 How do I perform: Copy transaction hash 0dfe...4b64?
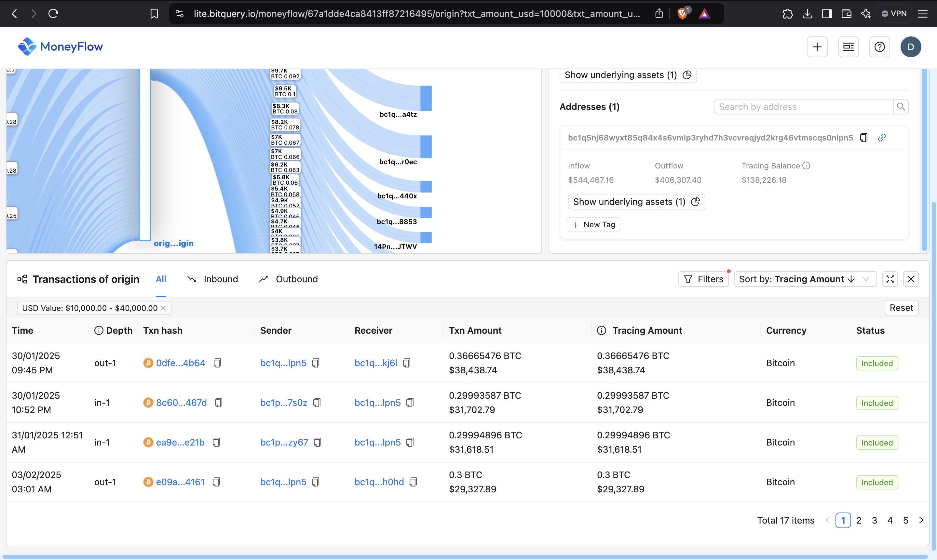tap(217, 363)
